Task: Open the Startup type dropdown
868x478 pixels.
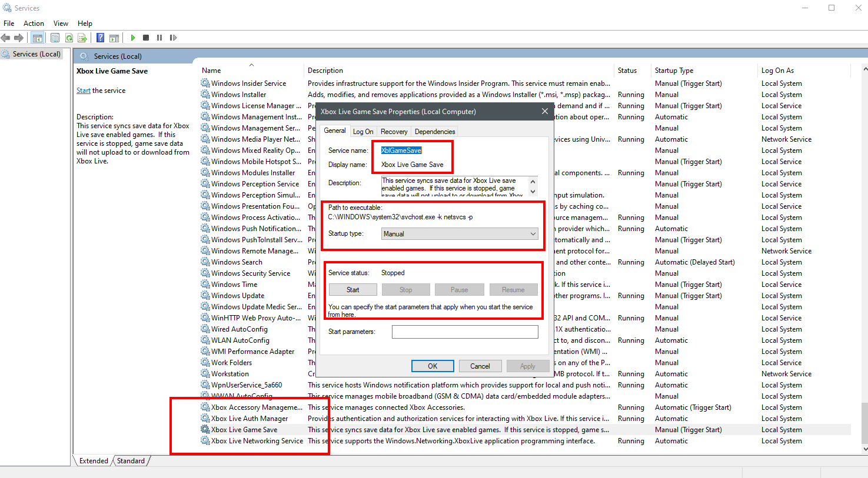Action: tap(460, 234)
